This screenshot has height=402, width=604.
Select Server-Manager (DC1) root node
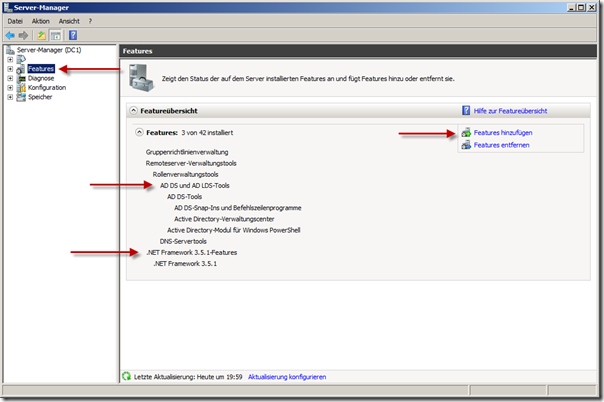49,50
